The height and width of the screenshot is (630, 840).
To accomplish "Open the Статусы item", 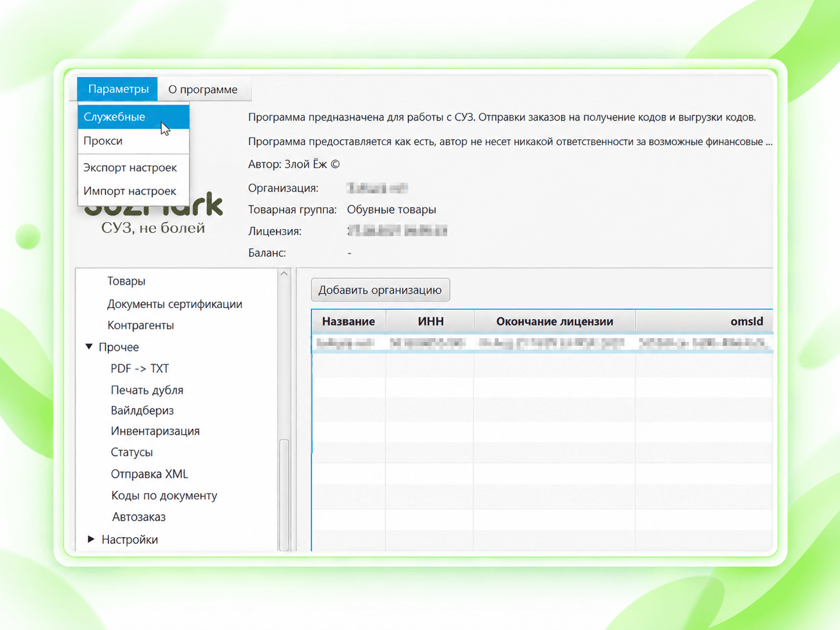I will [x=132, y=452].
